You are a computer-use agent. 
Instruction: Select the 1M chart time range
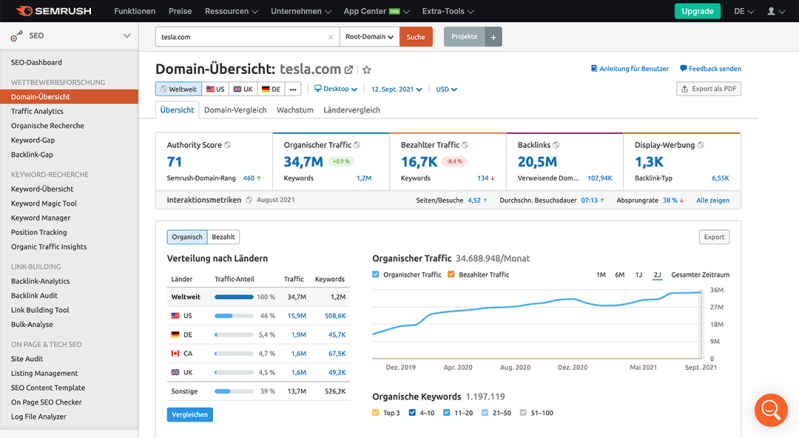601,275
